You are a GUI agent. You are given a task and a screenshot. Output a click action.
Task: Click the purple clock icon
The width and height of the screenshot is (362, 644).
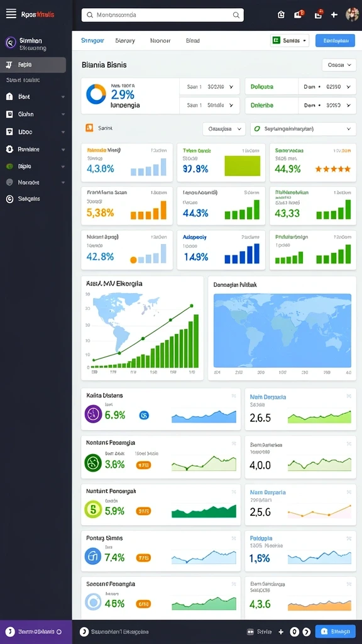tap(93, 414)
